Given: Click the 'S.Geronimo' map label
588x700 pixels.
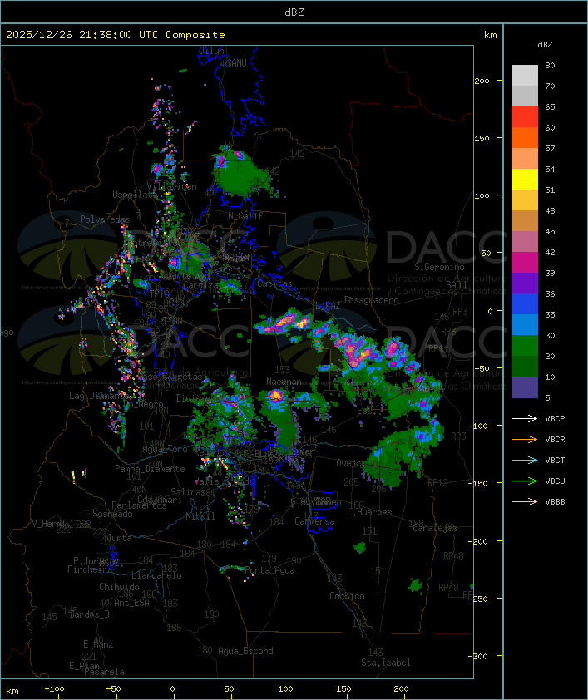Looking at the screenshot, I should point(439,267).
